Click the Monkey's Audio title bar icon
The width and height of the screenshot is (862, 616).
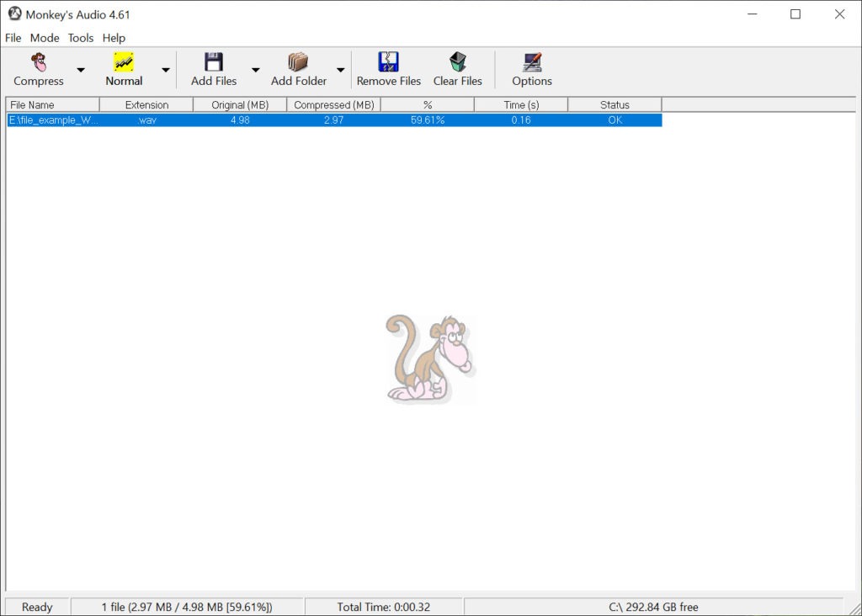tap(15, 13)
